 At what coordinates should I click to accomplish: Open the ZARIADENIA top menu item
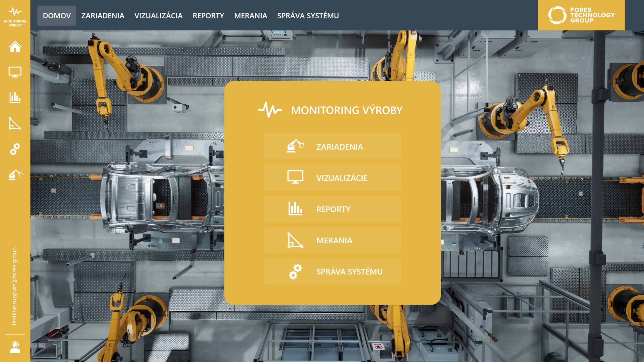(103, 16)
